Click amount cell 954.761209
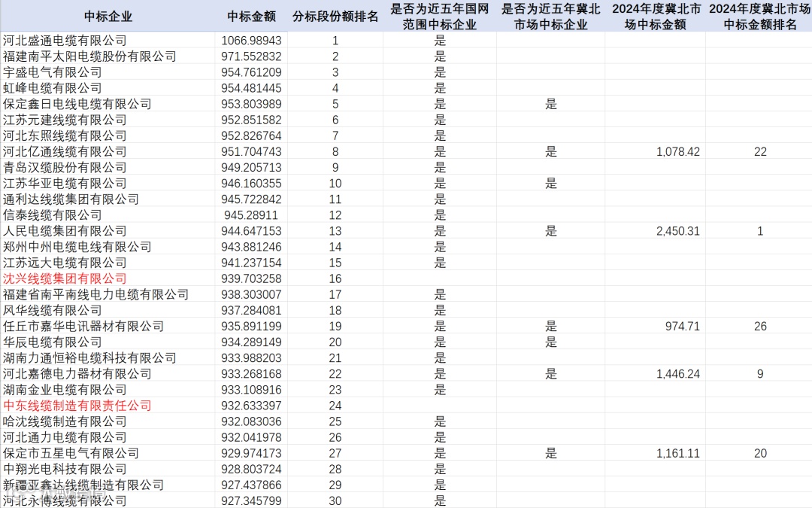The image size is (812, 508). tap(251, 72)
